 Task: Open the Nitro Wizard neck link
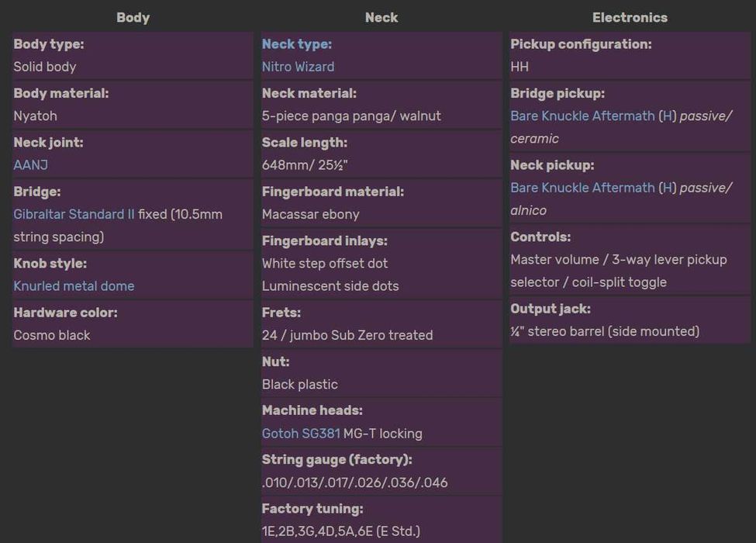pyautogui.click(x=298, y=67)
